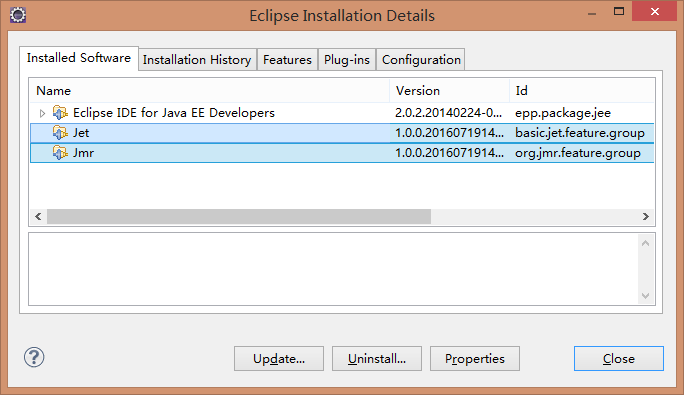Viewport: 684px width, 395px height.
Task: Click the Close button
Action: click(x=619, y=359)
